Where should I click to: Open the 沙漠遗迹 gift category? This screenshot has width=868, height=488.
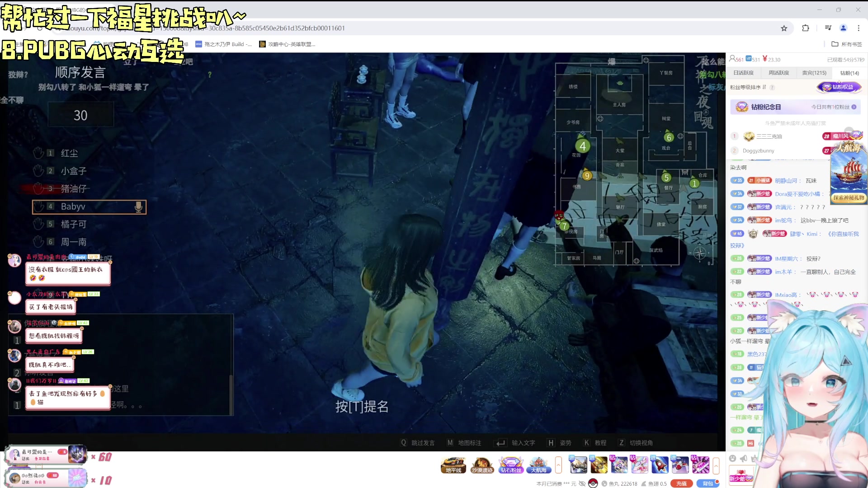[482, 465]
